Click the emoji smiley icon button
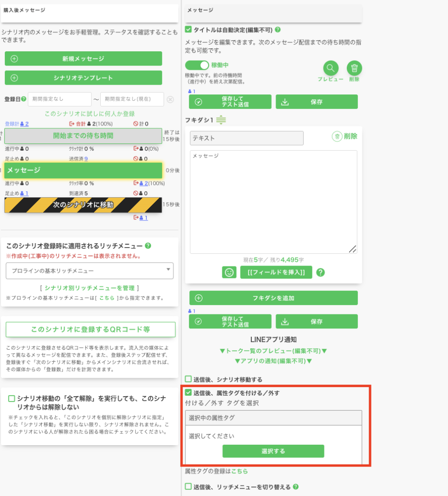Screen dimensions: 448x496 click(229, 272)
